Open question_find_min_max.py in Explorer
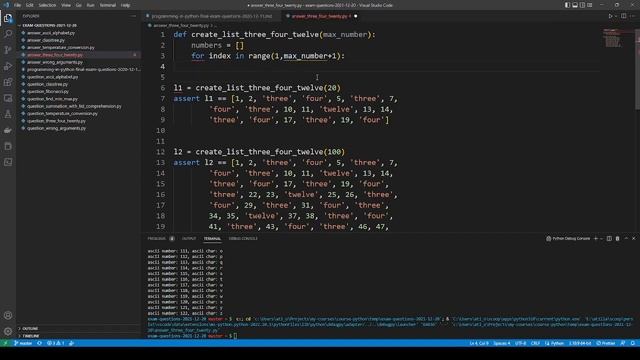Image resolution: width=640 pixels, height=360 pixels. [52, 99]
